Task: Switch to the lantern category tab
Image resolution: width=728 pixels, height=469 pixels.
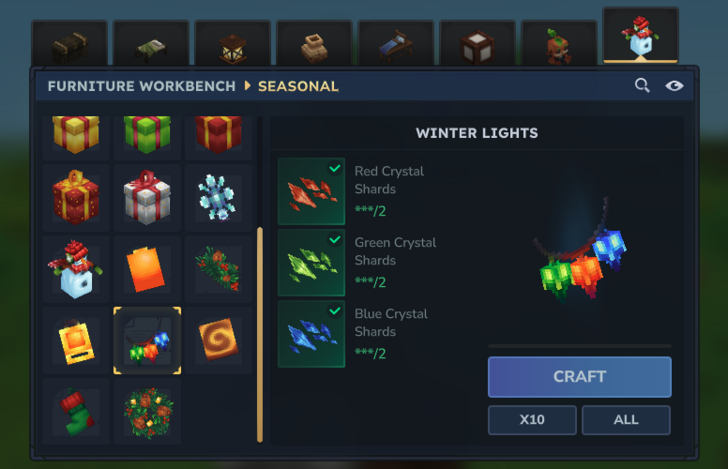Action: [x=233, y=44]
